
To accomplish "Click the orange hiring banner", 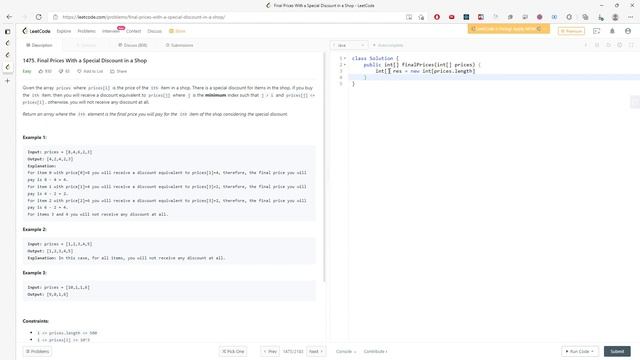I will tap(508, 29).
